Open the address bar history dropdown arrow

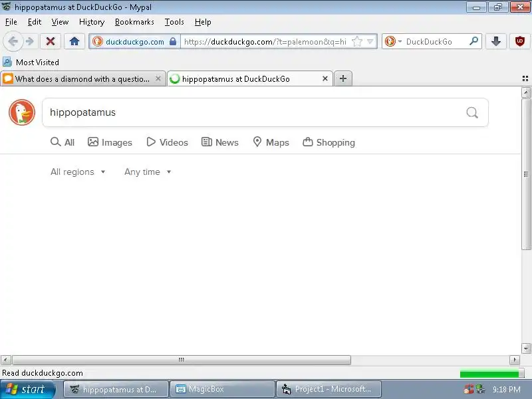tap(370, 41)
